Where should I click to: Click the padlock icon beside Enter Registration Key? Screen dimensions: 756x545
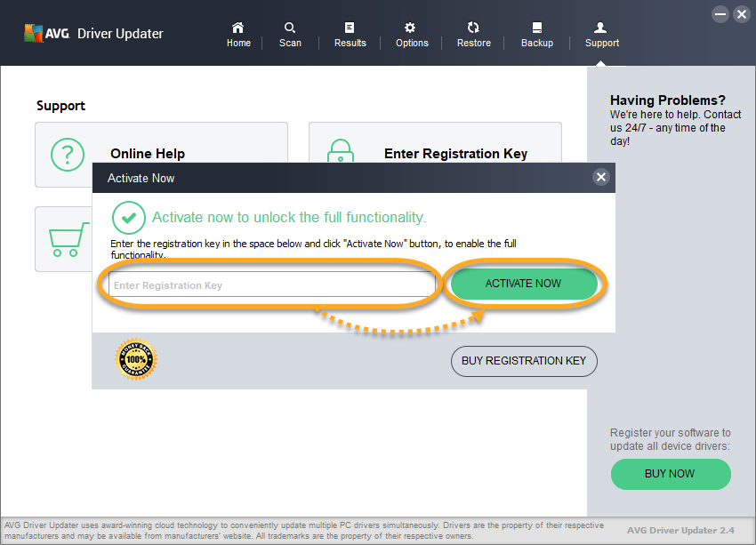(x=341, y=151)
